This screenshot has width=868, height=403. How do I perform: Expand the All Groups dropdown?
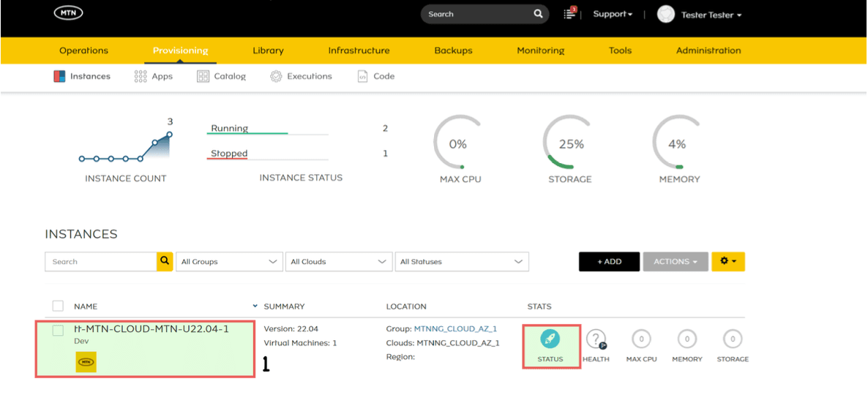pyautogui.click(x=228, y=261)
